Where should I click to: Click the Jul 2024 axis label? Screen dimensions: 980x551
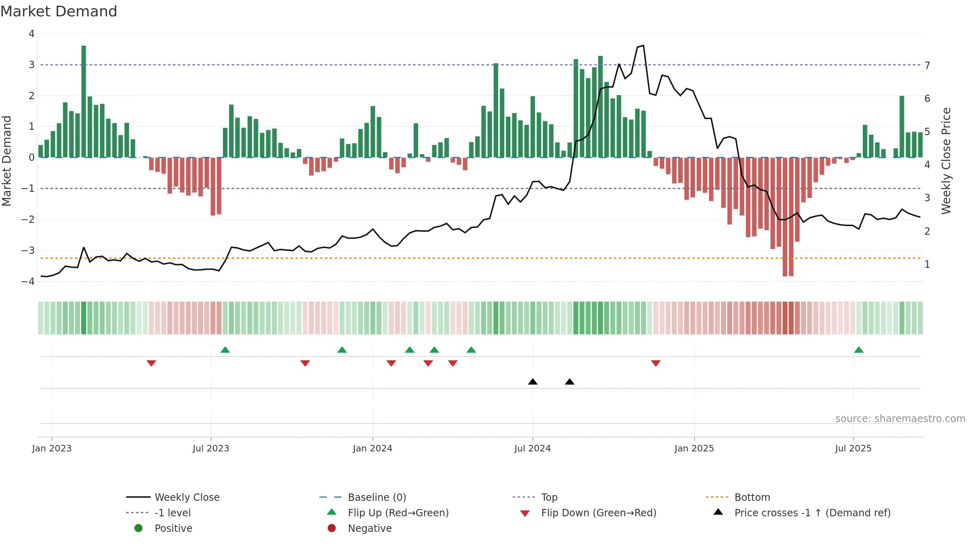532,449
